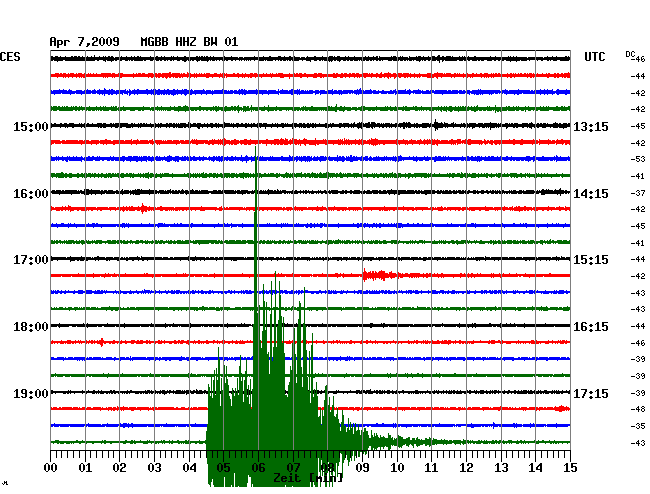Click the small red spike on the 16:15 UTC trace
This screenshot has width=650, height=494.
(102, 342)
